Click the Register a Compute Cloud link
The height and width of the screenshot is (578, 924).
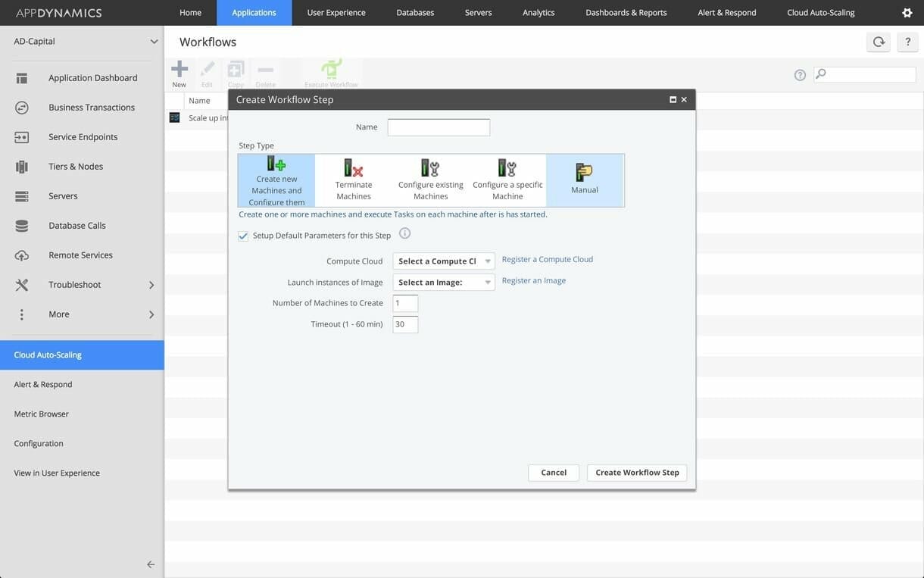547,258
